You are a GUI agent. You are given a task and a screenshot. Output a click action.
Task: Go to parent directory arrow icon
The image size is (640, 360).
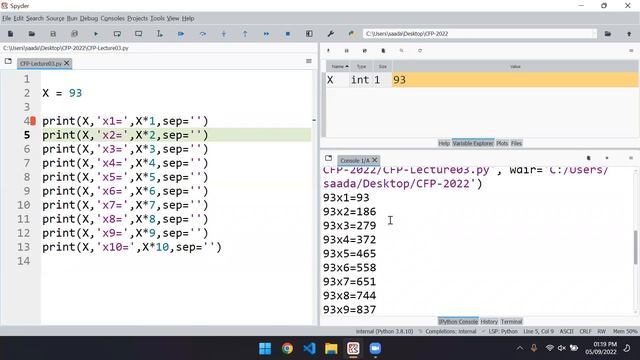629,34
